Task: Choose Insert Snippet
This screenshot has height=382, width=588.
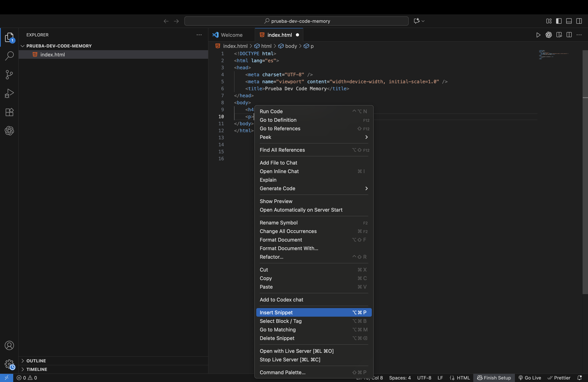Action: pyautogui.click(x=314, y=313)
